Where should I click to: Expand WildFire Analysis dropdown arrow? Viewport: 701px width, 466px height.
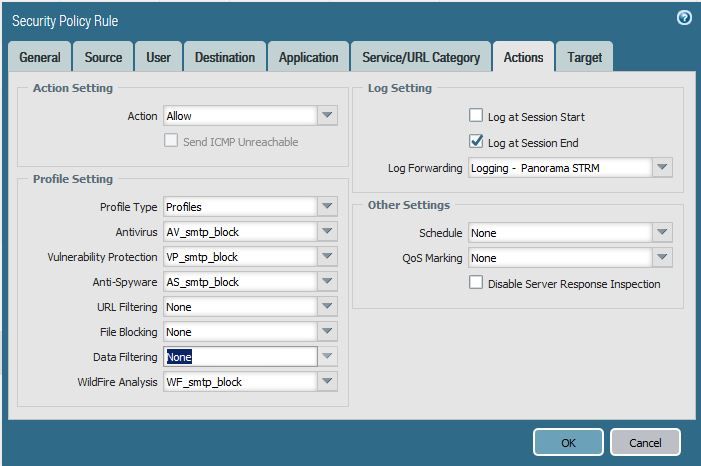pyautogui.click(x=327, y=382)
